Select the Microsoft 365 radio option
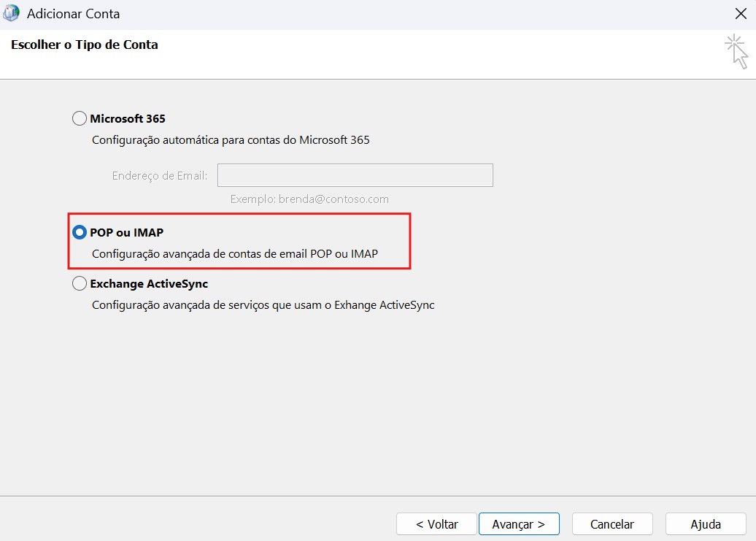 pyautogui.click(x=80, y=118)
